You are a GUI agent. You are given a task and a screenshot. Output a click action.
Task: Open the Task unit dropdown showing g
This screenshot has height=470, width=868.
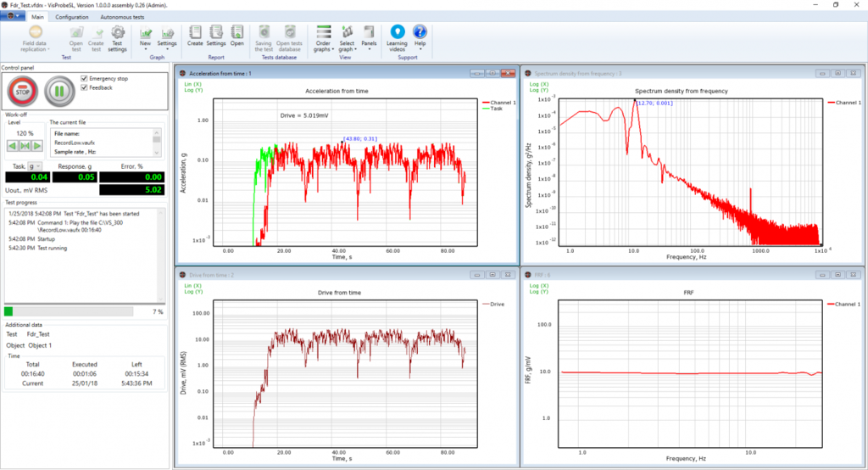point(35,166)
